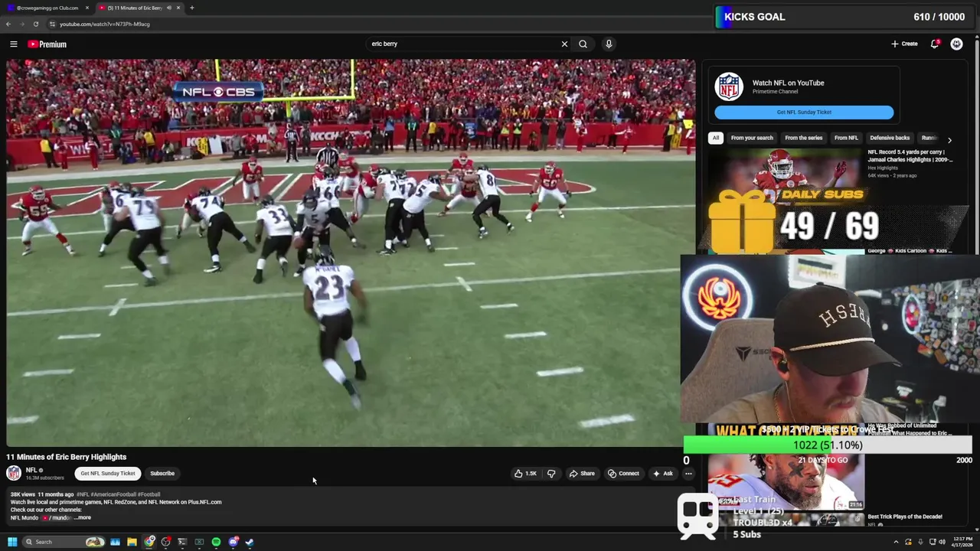The image size is (980, 551).
Task: Clear the search box with the X
Action: (x=564, y=44)
